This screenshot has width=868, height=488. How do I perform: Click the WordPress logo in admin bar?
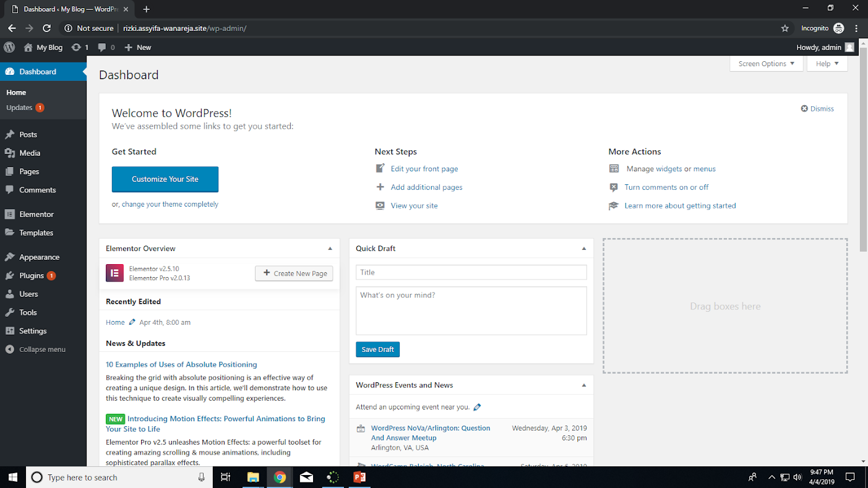[9, 47]
